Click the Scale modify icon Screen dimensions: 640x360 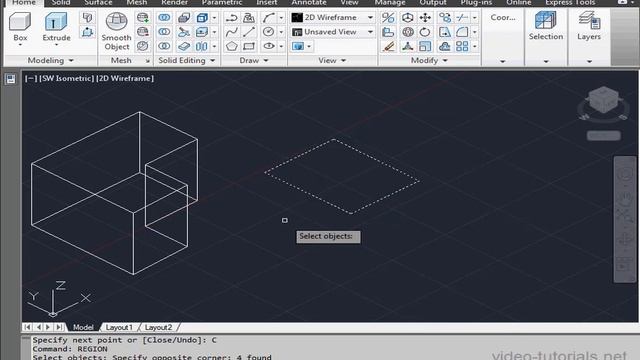point(425,46)
